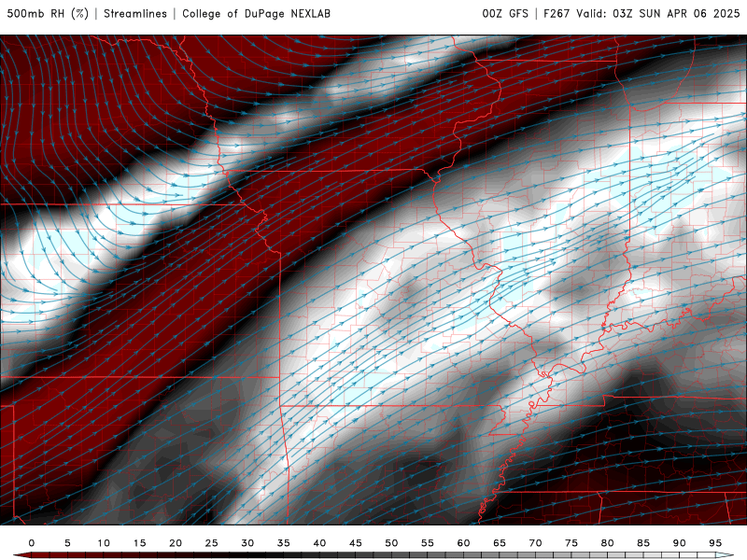The width and height of the screenshot is (747, 560).
Task: Click the "65" color scale label
Action: point(500,543)
